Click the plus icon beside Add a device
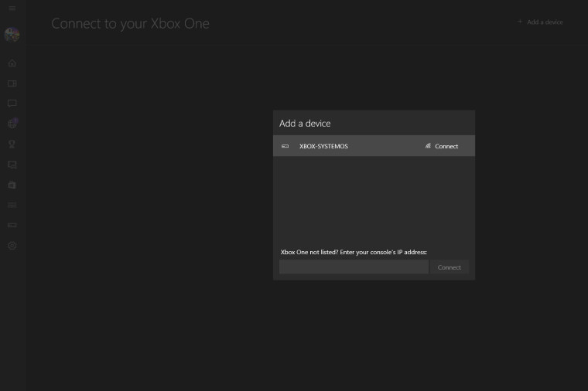 (520, 22)
